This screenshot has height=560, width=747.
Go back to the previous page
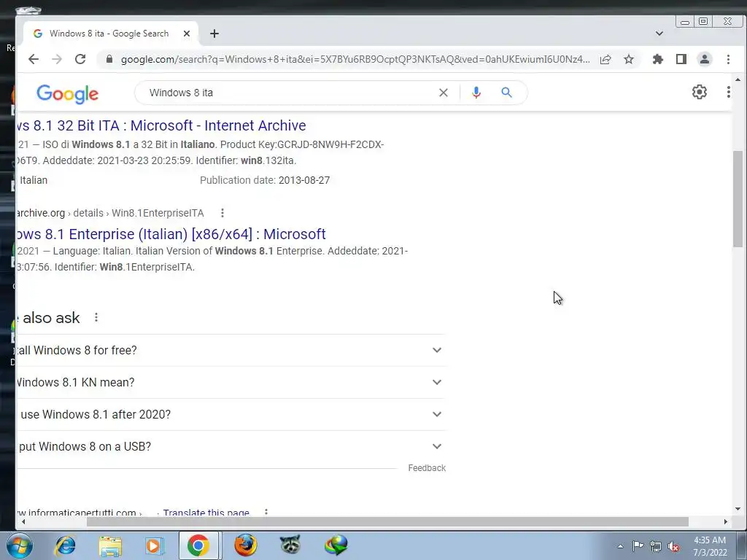click(x=34, y=59)
